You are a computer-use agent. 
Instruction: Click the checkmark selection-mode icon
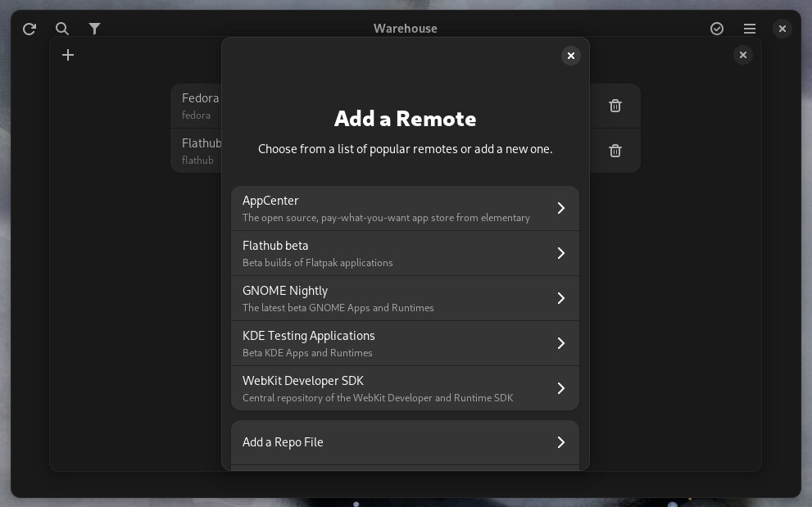click(x=717, y=29)
